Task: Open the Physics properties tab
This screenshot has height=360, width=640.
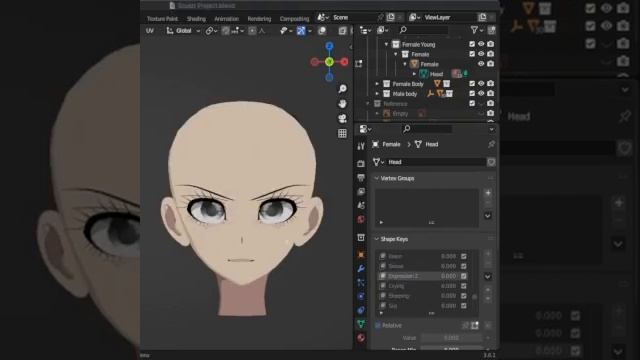Action: click(x=361, y=296)
